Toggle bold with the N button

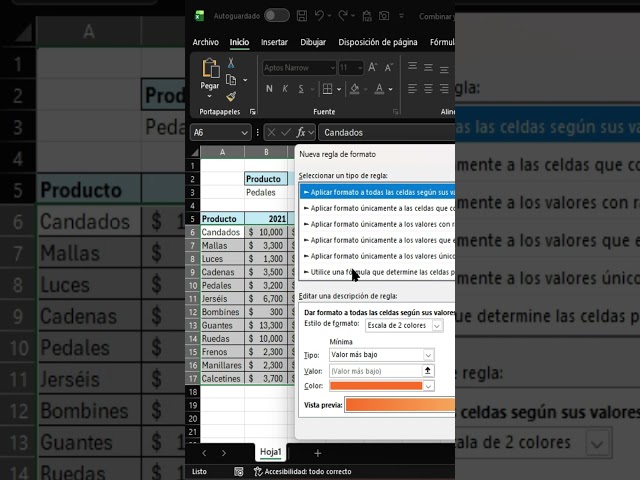[x=269, y=89]
